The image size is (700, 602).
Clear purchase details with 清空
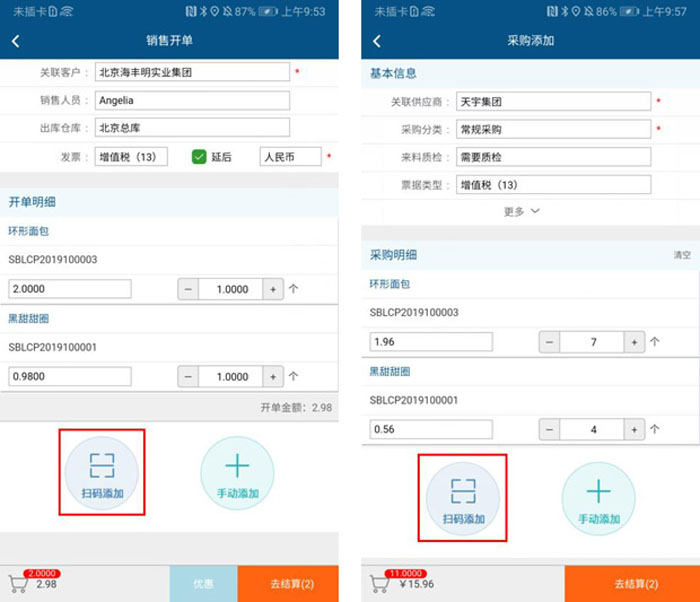point(682,255)
